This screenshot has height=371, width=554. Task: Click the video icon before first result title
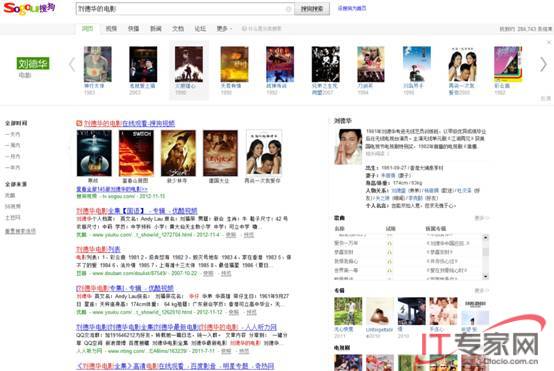79,123
